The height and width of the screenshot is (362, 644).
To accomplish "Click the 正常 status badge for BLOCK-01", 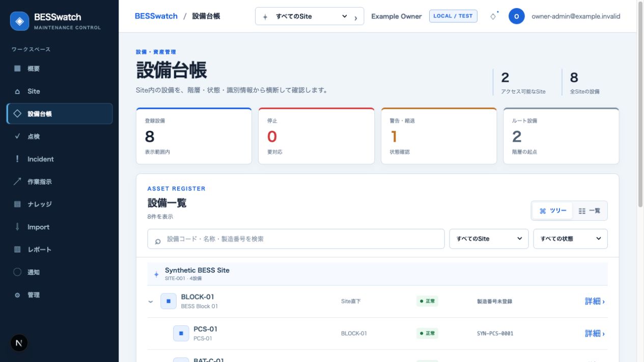I will (x=427, y=301).
